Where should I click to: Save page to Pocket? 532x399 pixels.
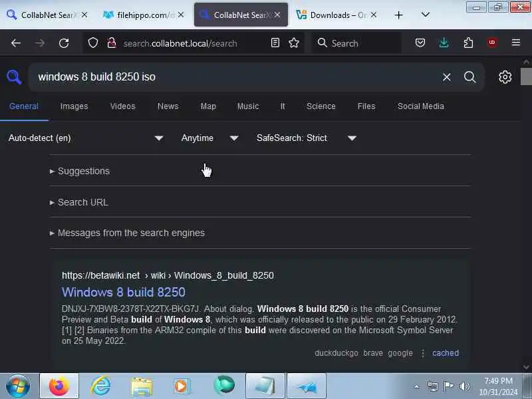click(420, 43)
